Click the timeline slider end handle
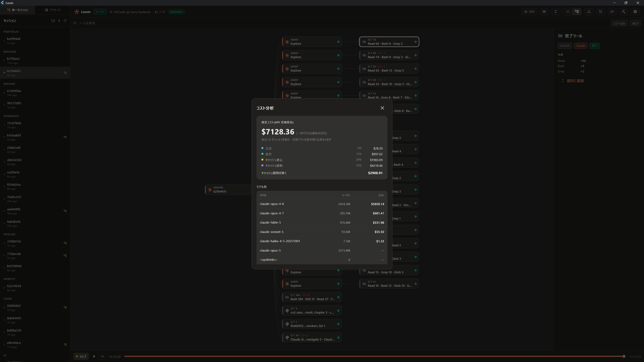Image resolution: width=644 pixels, height=362 pixels. pos(624,356)
